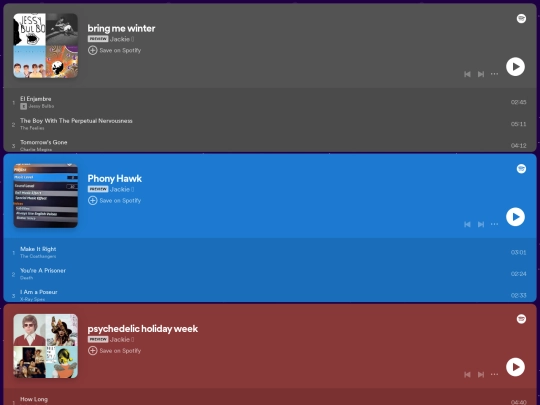This screenshot has height=405, width=540.
Task: Click the 02:45 duration of El Enjambre
Action: pyautogui.click(x=518, y=102)
